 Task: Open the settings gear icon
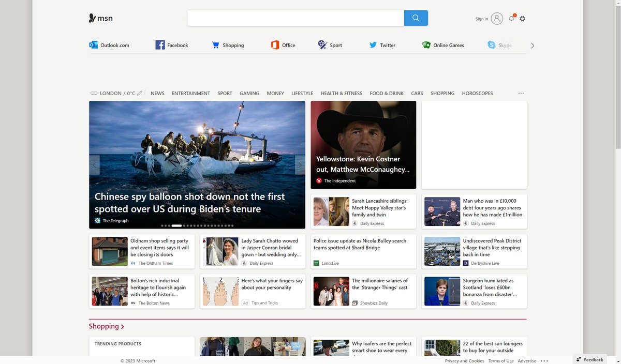point(522,19)
